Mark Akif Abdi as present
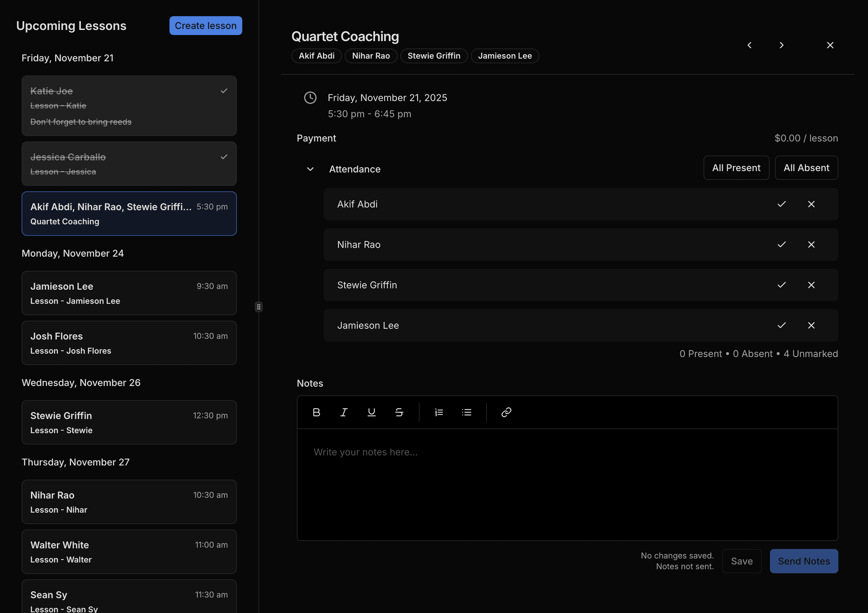 point(781,204)
